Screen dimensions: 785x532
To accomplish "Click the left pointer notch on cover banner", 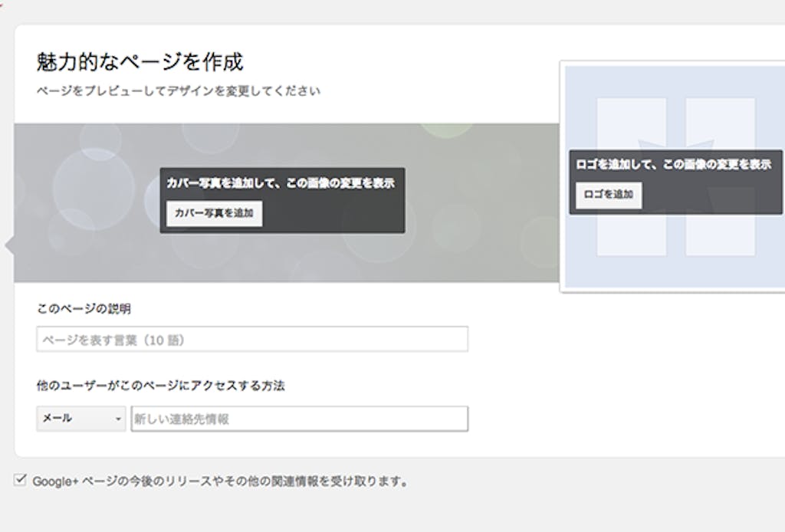I will (9, 245).
